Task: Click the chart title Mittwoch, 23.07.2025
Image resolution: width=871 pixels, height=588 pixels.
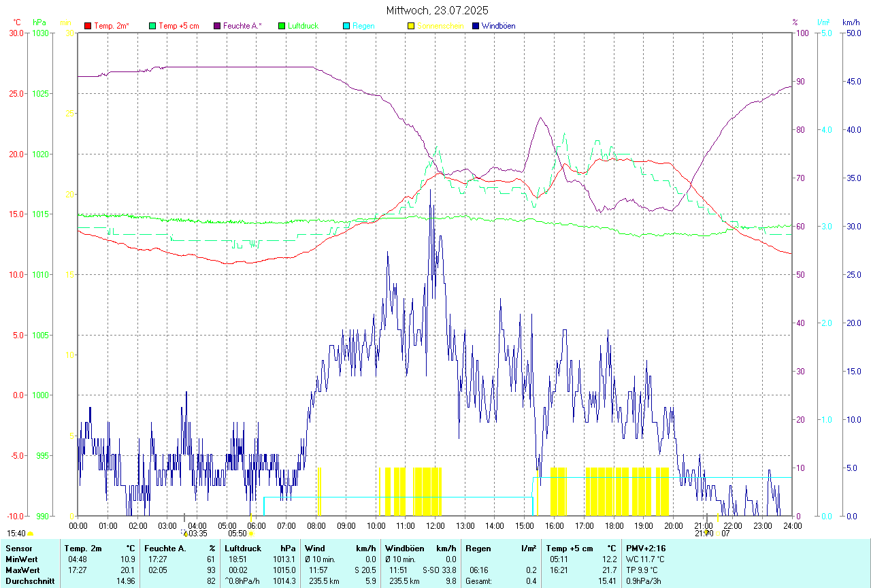Action: (x=437, y=10)
